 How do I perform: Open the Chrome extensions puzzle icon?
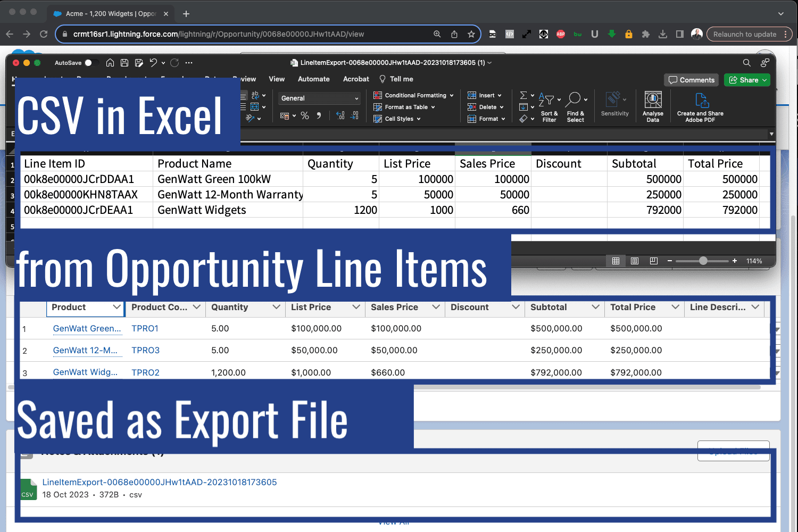(x=646, y=34)
